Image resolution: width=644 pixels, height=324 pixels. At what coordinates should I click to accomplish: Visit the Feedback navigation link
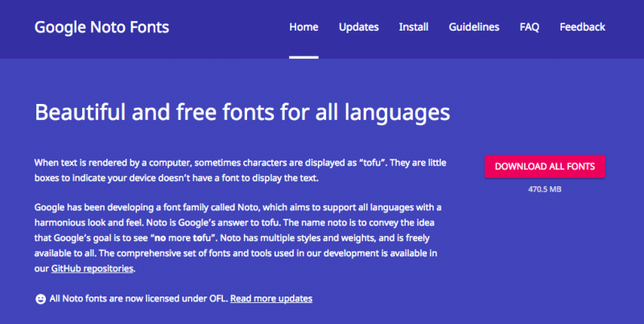tap(582, 27)
